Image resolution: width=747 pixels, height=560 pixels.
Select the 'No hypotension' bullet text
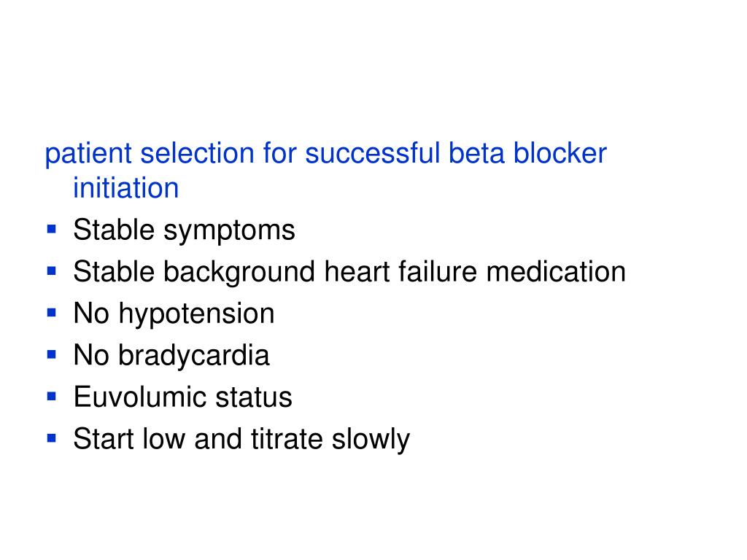coord(174,314)
